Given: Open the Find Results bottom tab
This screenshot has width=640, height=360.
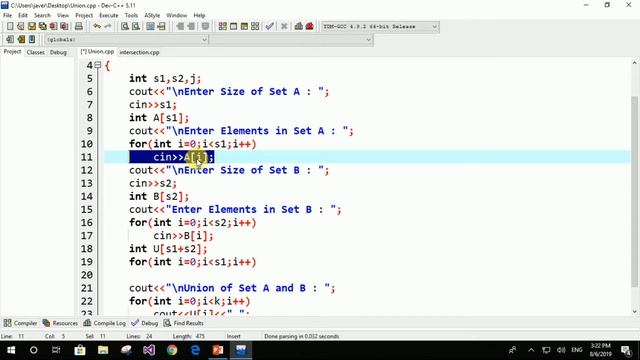Looking at the screenshot, I should tap(183, 323).
